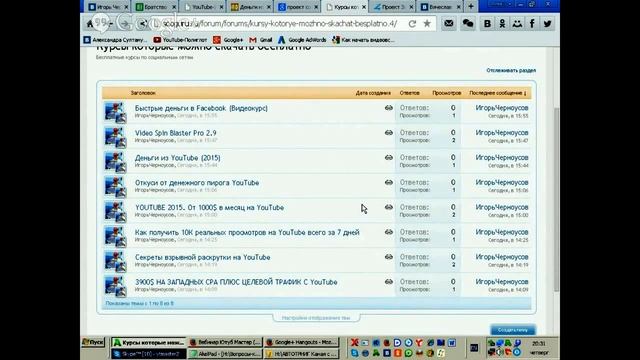Image resolution: width=640 pixels, height=360 pixels.
Task: Share page via Twitter toolbar icon
Action: click(x=547, y=24)
